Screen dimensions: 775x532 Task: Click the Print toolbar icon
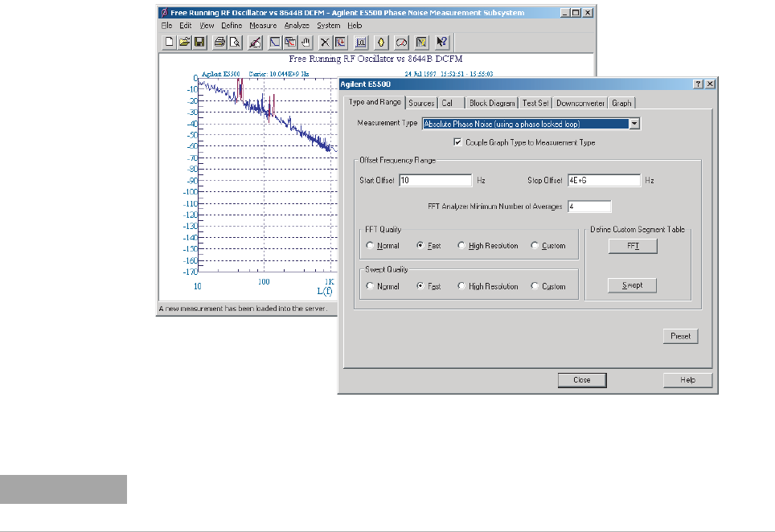pyautogui.click(x=219, y=42)
